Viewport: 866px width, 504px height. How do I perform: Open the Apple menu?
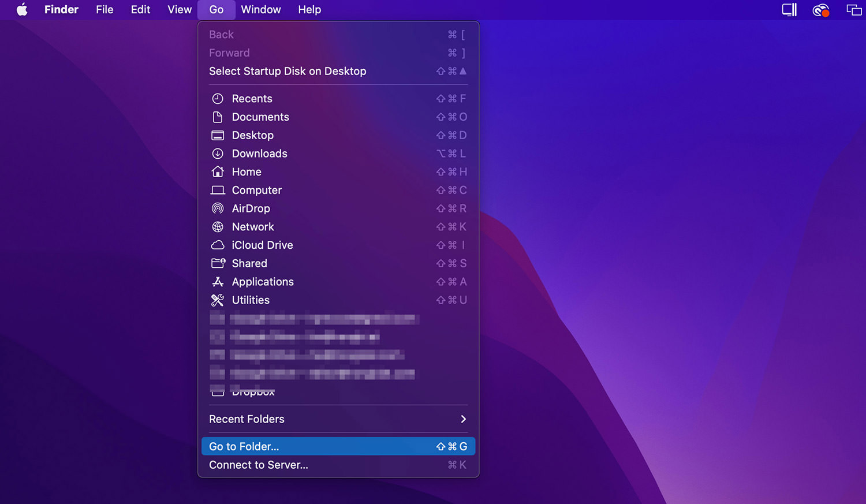[22, 9]
